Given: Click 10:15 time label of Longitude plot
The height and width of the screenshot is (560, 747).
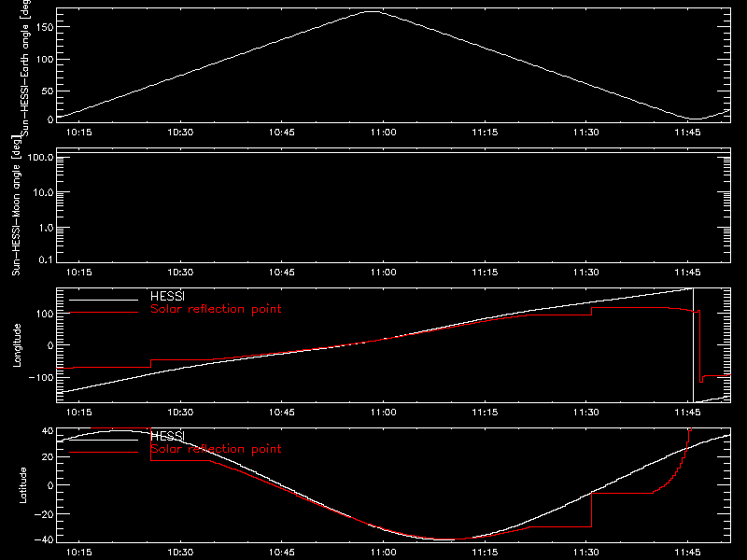Looking at the screenshot, I should [x=78, y=413].
